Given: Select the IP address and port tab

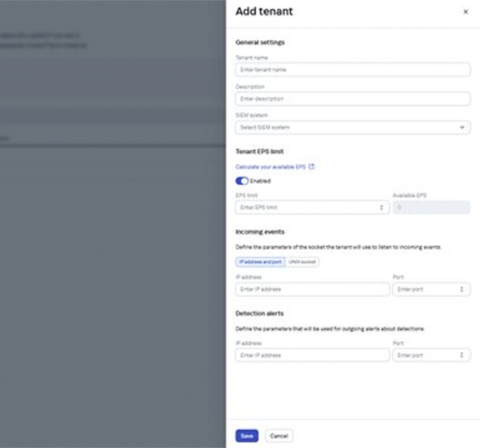Looking at the screenshot, I should click(x=261, y=262).
